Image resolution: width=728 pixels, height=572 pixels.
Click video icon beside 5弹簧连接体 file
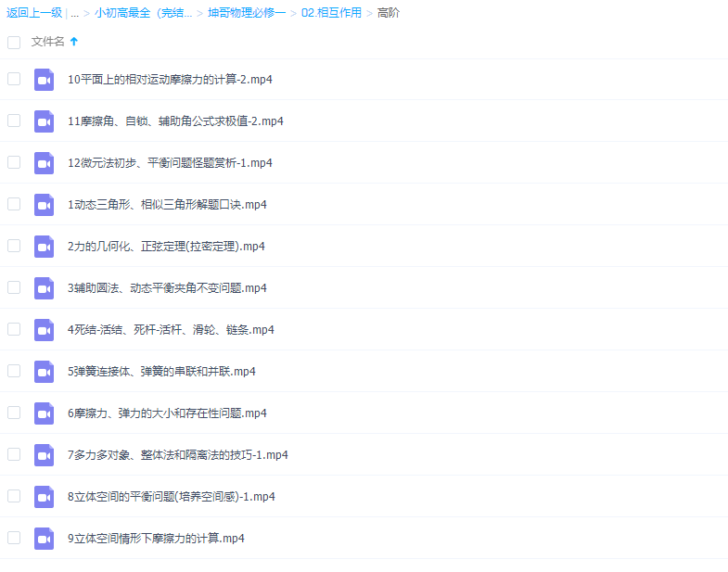(44, 372)
